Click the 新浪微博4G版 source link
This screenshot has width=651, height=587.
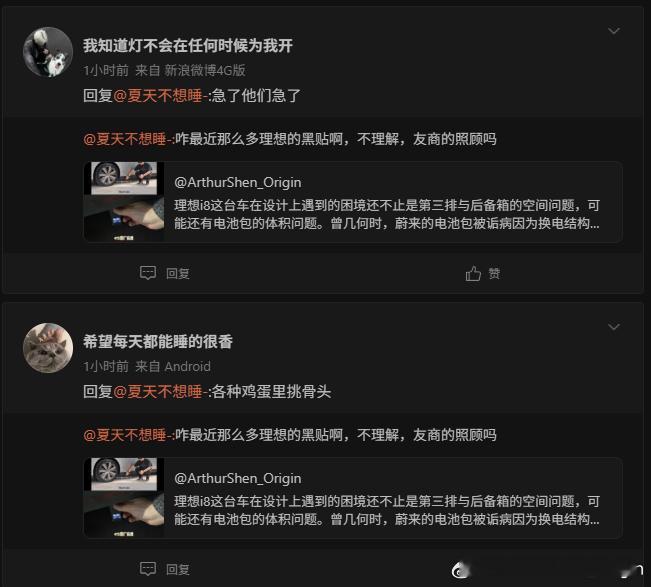click(205, 70)
